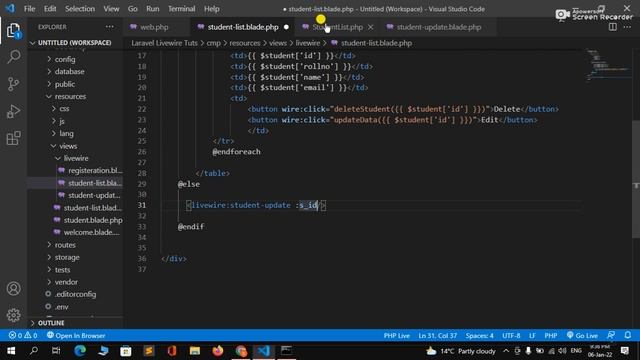This screenshot has width=640, height=360.
Task: Switch to the student-update.blade.php tab
Action: click(438, 27)
